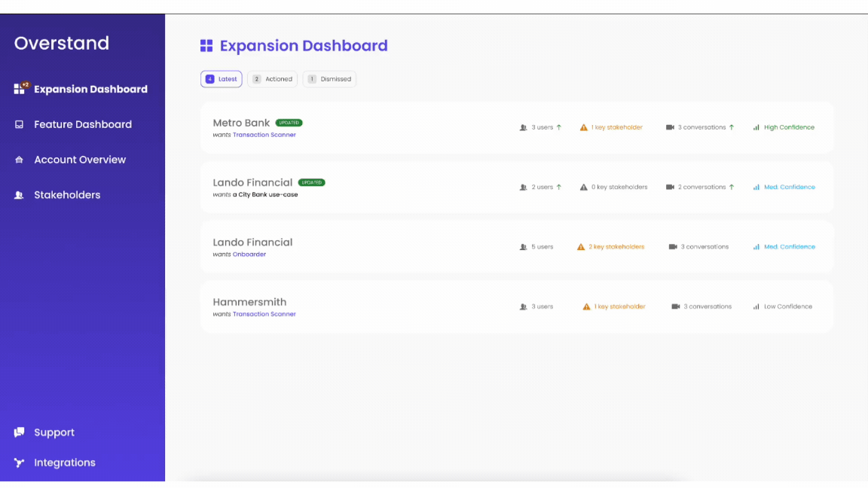Click users icon in Lando Financial Onboarder row
868x488 pixels.
(523, 247)
